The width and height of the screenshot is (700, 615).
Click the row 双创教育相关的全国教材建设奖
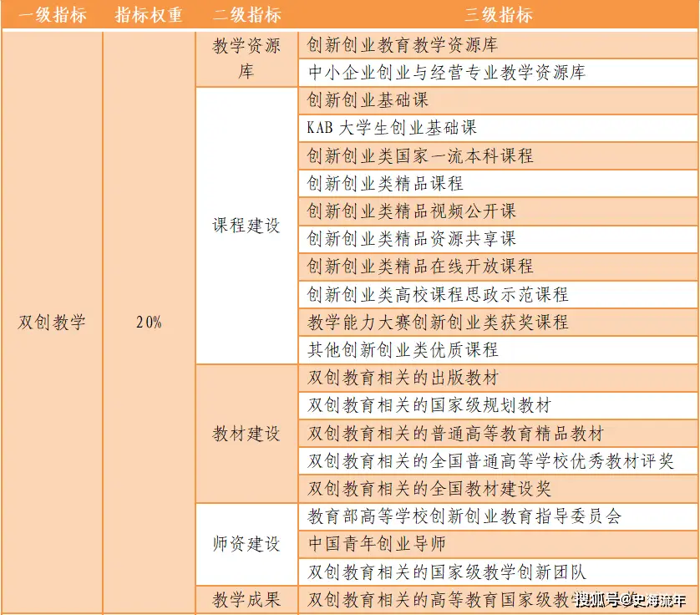[x=498, y=489]
